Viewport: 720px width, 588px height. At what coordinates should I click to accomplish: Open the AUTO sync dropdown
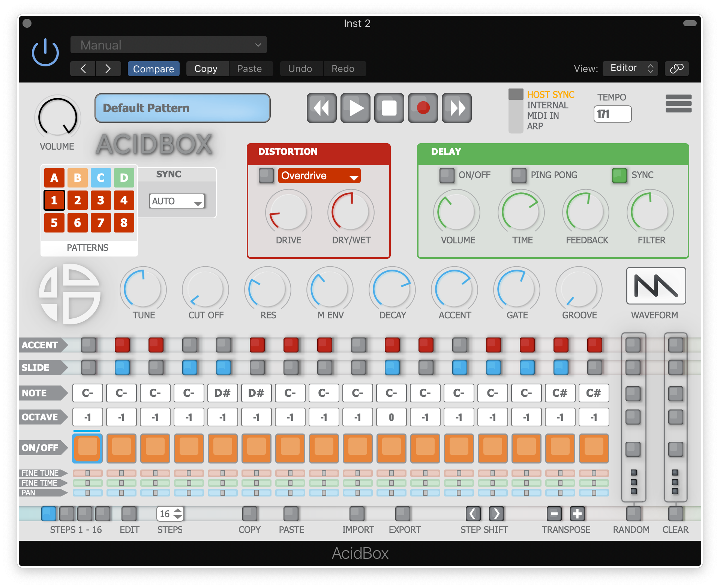(177, 201)
